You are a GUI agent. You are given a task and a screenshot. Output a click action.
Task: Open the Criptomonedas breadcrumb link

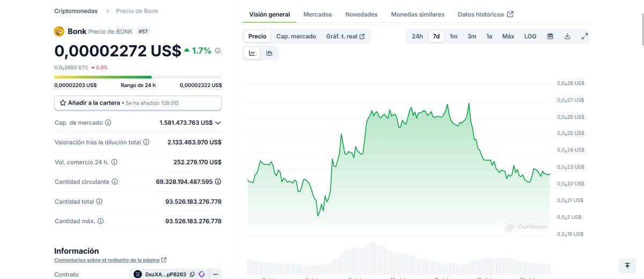point(76,11)
